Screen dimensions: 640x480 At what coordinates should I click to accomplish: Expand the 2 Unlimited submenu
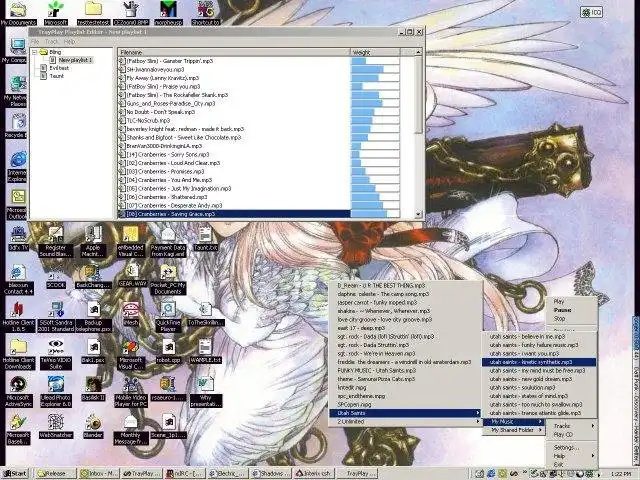pos(406,422)
